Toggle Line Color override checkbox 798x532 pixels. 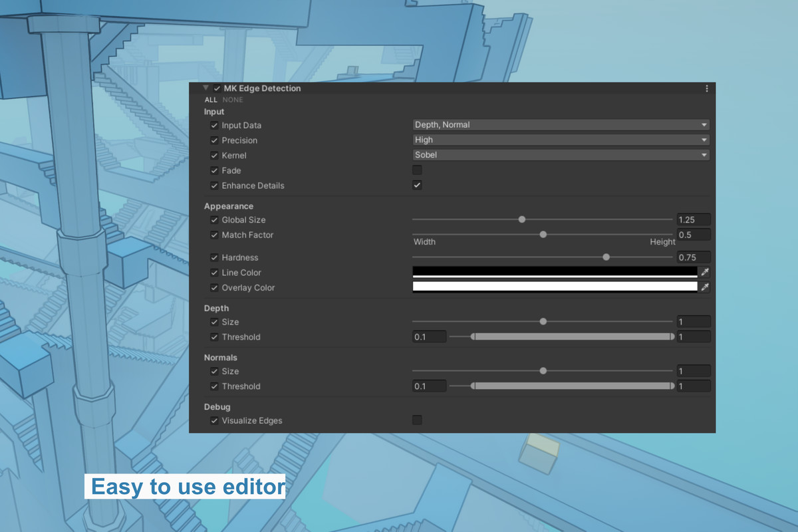pyautogui.click(x=214, y=273)
